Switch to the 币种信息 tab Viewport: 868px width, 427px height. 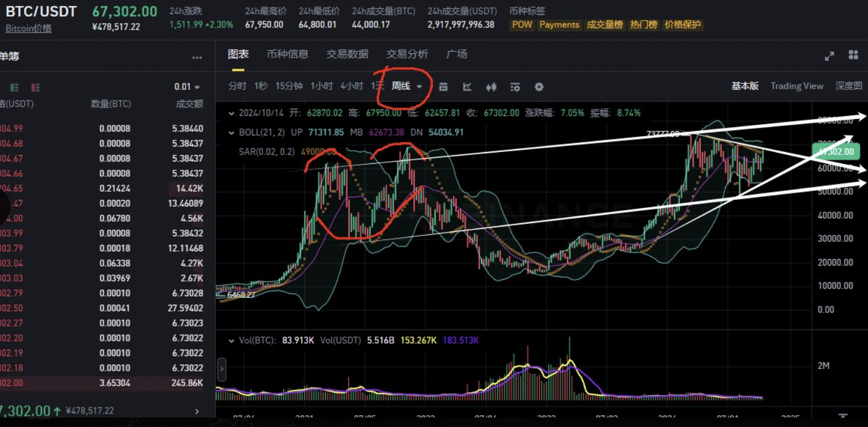287,54
